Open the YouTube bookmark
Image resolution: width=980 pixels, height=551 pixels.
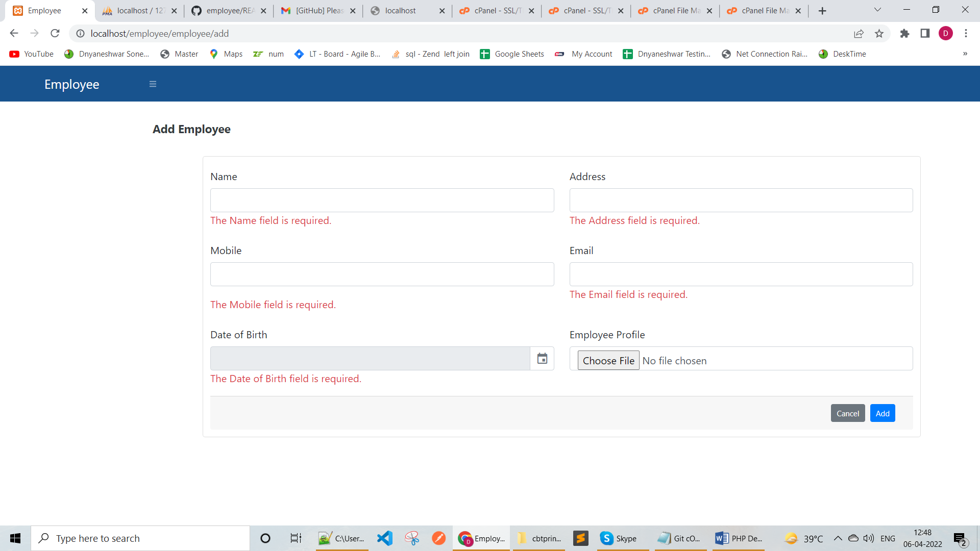32,54
